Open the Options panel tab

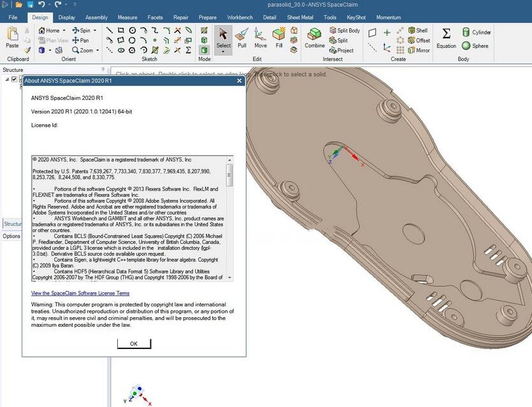[11, 236]
